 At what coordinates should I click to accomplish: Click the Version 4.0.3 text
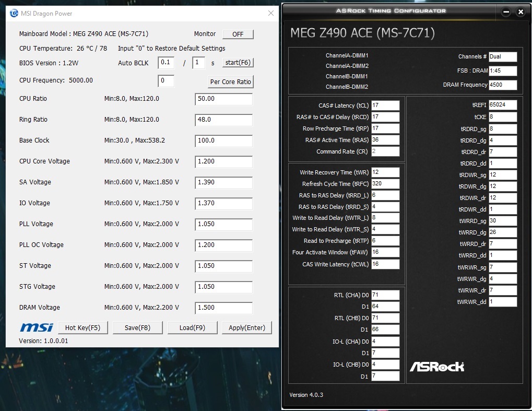[306, 395]
